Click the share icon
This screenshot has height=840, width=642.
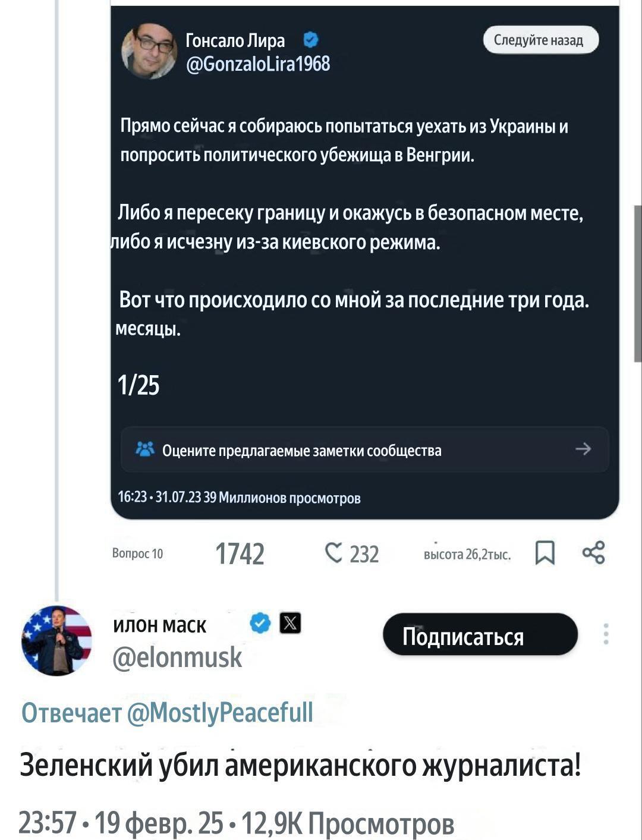click(x=593, y=552)
